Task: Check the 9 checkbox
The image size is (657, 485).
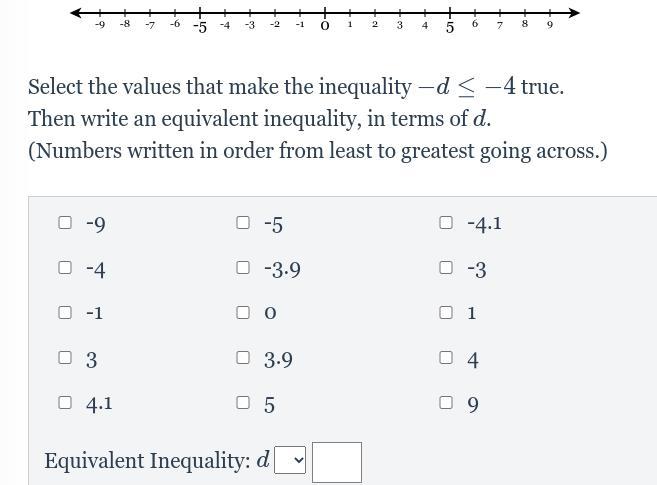Action: (446, 402)
